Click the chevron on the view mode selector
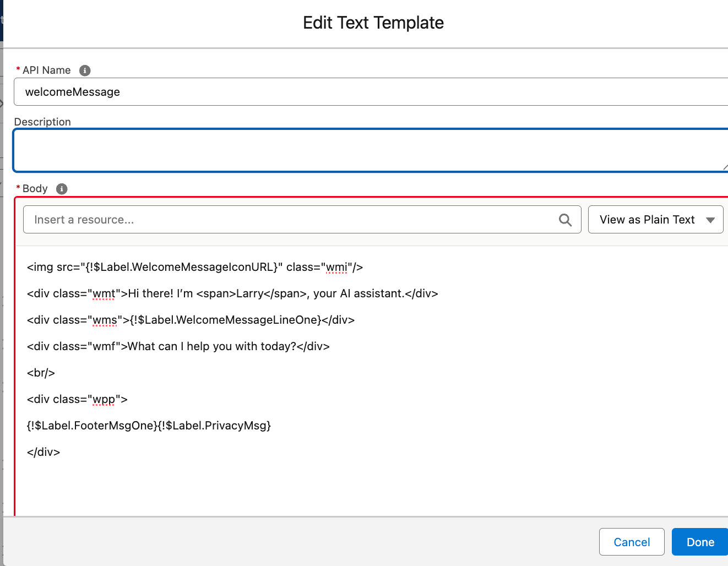Viewport: 728px width, 566px height. (x=710, y=219)
